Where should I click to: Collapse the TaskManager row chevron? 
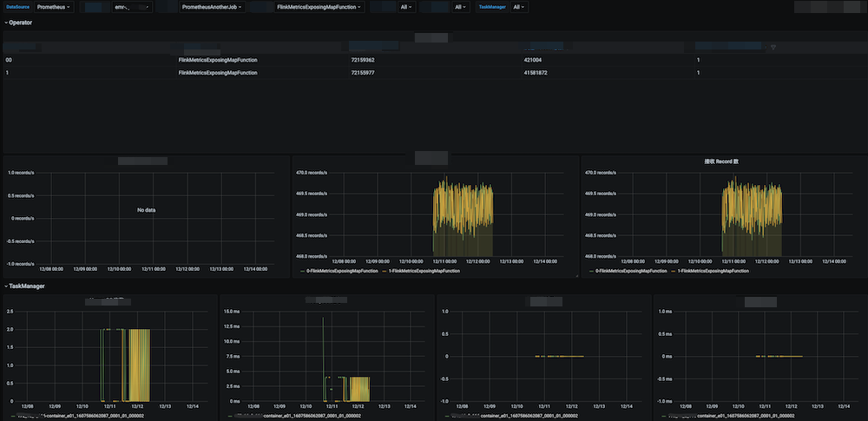pyautogui.click(x=5, y=286)
